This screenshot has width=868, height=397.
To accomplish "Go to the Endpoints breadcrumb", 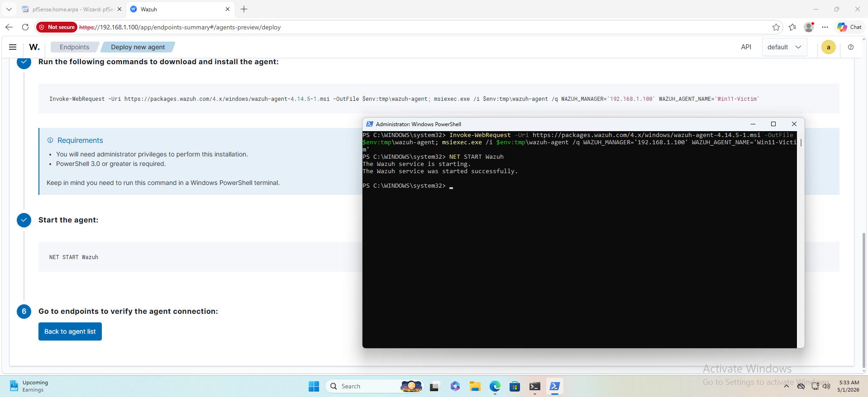I will 74,47.
